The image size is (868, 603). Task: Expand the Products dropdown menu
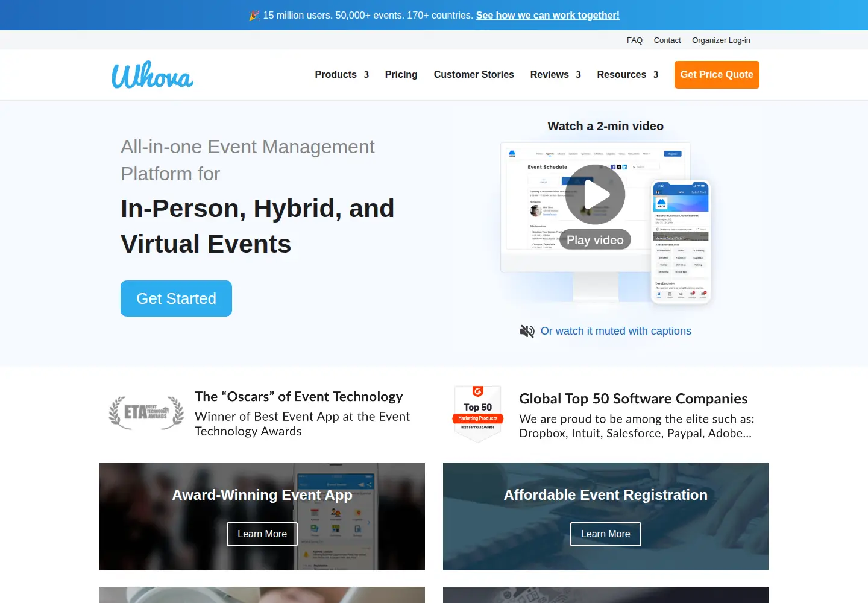click(x=342, y=75)
